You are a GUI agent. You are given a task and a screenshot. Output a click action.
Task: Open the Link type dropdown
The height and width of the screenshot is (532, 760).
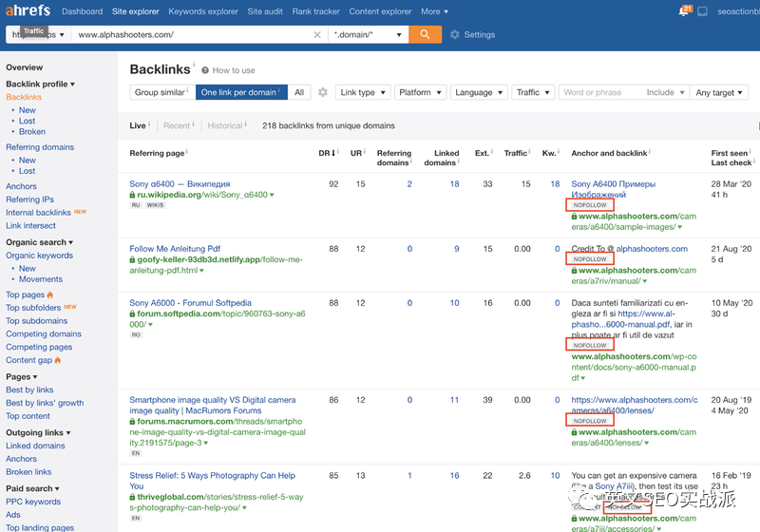pyautogui.click(x=363, y=92)
